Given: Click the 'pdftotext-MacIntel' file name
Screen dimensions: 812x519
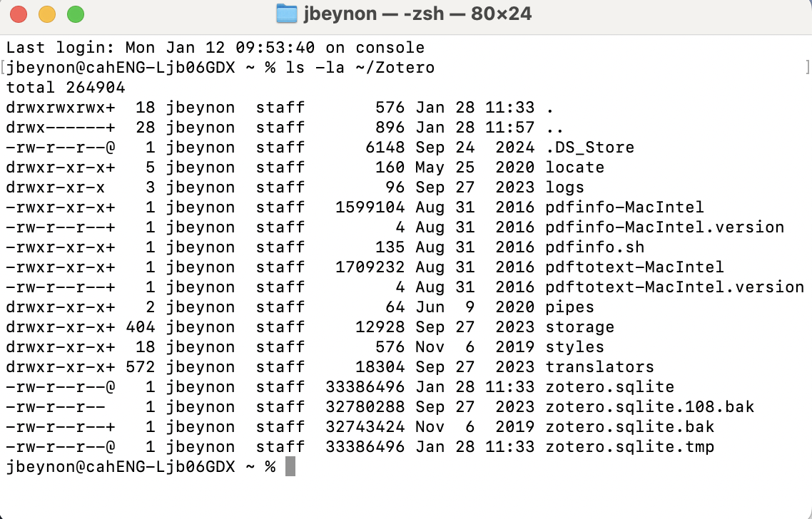Looking at the screenshot, I should 634,267.
